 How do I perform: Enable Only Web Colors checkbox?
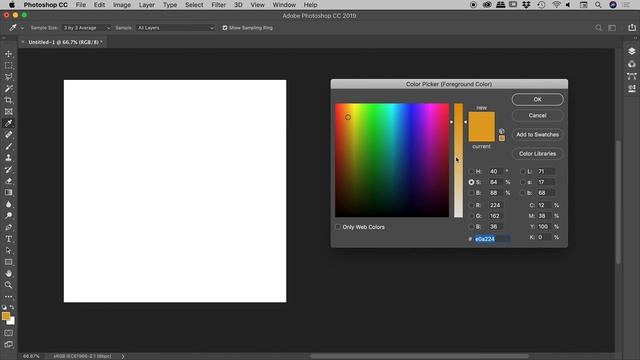[x=338, y=227]
